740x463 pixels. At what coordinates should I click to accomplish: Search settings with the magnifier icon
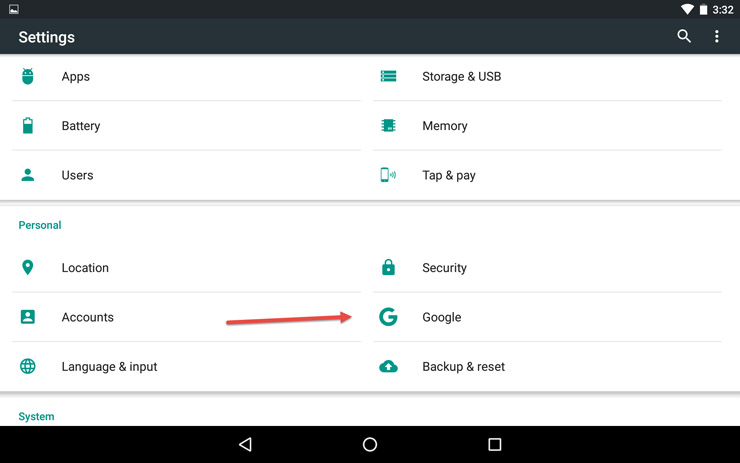(684, 36)
